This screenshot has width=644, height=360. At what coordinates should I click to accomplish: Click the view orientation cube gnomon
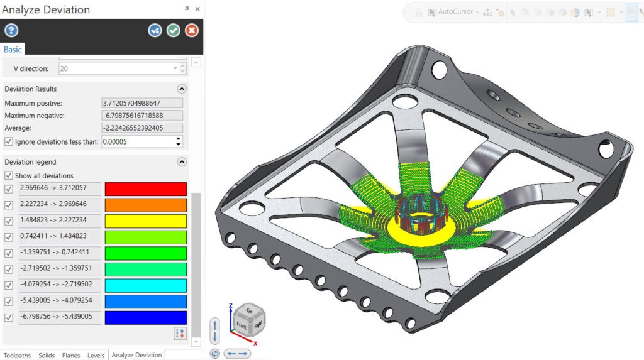click(248, 322)
